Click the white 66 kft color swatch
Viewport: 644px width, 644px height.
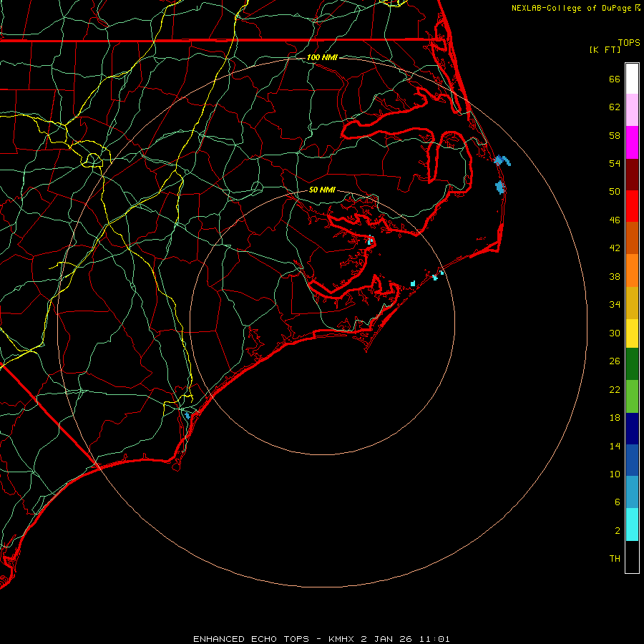click(x=632, y=79)
